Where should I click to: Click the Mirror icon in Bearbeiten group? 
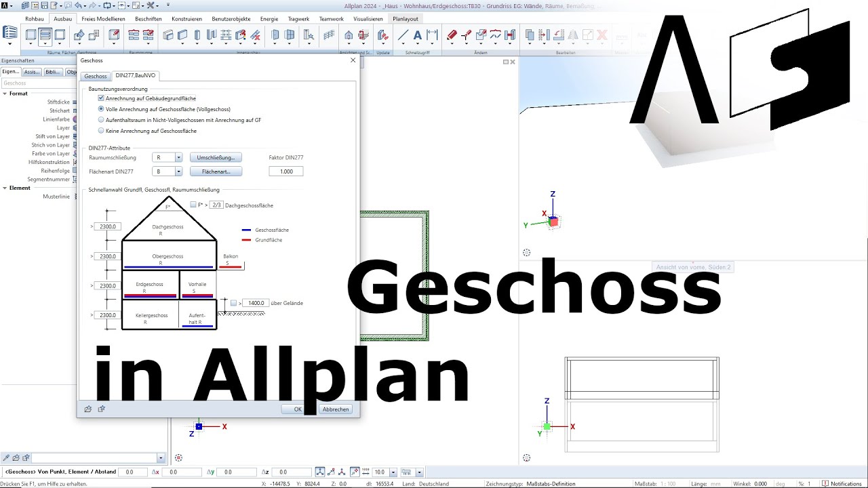point(573,35)
